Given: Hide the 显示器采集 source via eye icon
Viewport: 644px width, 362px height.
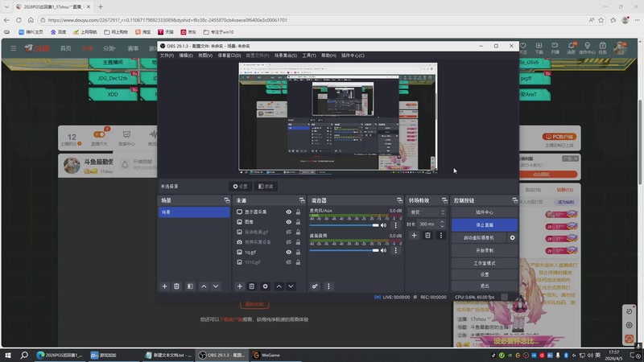Looking at the screenshot, I should pyautogui.click(x=289, y=212).
